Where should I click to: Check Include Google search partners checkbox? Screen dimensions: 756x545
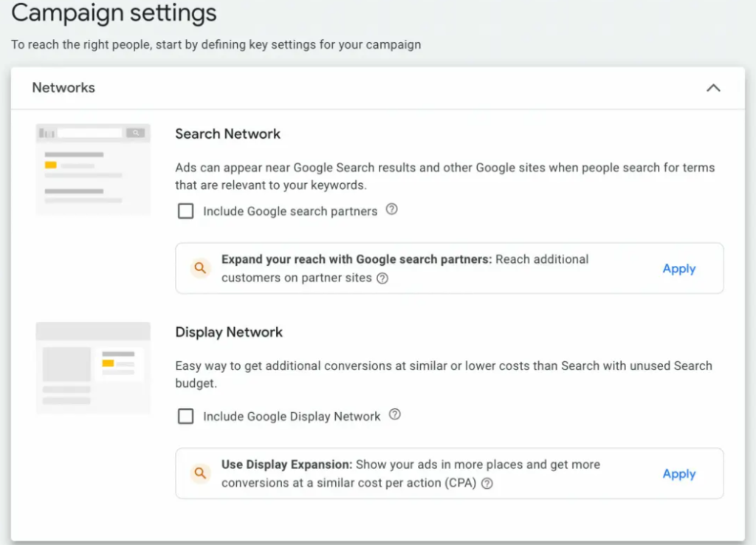[185, 210]
